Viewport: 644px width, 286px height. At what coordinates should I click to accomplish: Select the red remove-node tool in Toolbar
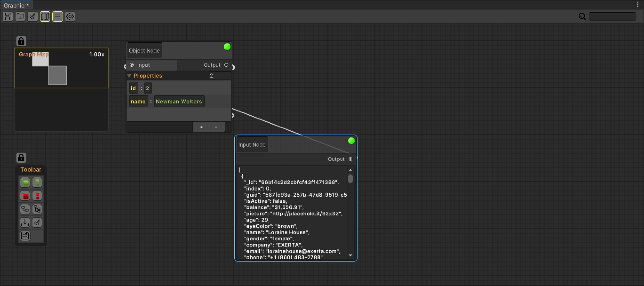(25, 196)
